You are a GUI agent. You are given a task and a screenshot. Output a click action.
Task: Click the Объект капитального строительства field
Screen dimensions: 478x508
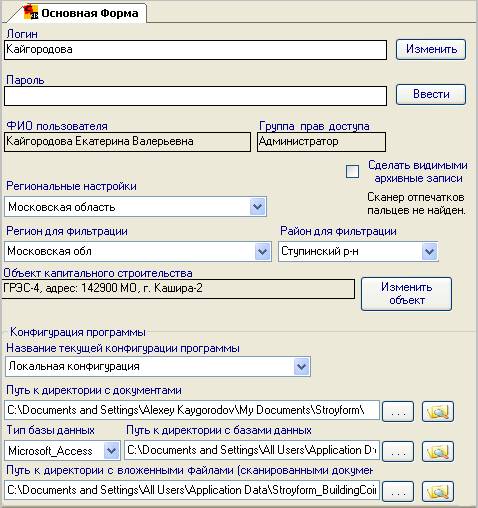point(178,289)
